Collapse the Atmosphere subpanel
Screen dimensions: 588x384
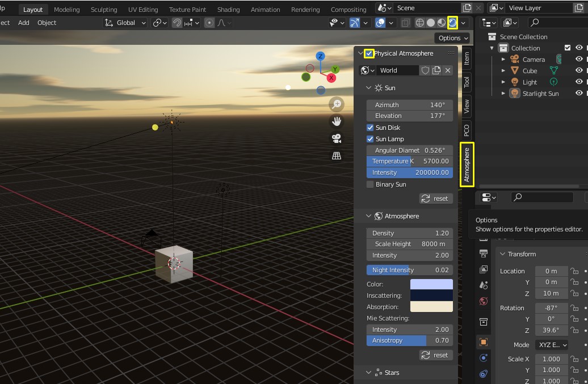coord(368,216)
